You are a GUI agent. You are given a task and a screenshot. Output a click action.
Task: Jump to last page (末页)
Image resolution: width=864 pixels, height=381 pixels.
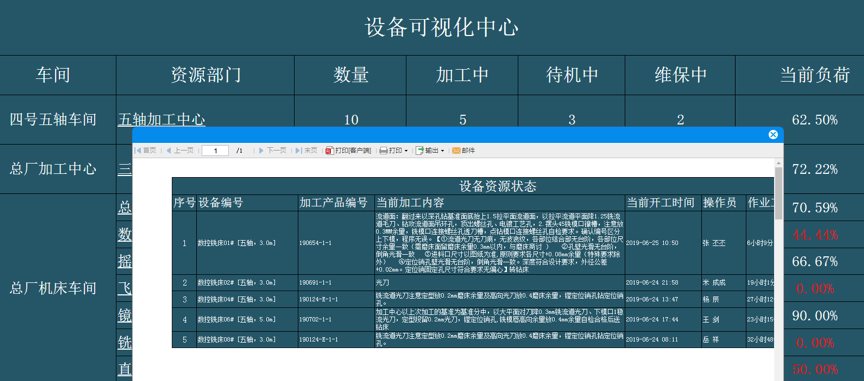[x=306, y=150]
